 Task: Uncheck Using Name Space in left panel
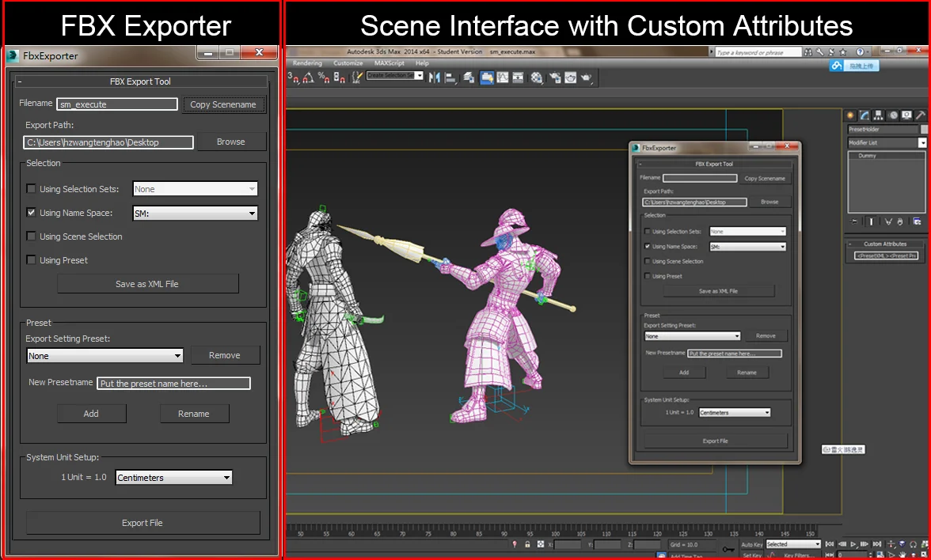click(x=31, y=212)
